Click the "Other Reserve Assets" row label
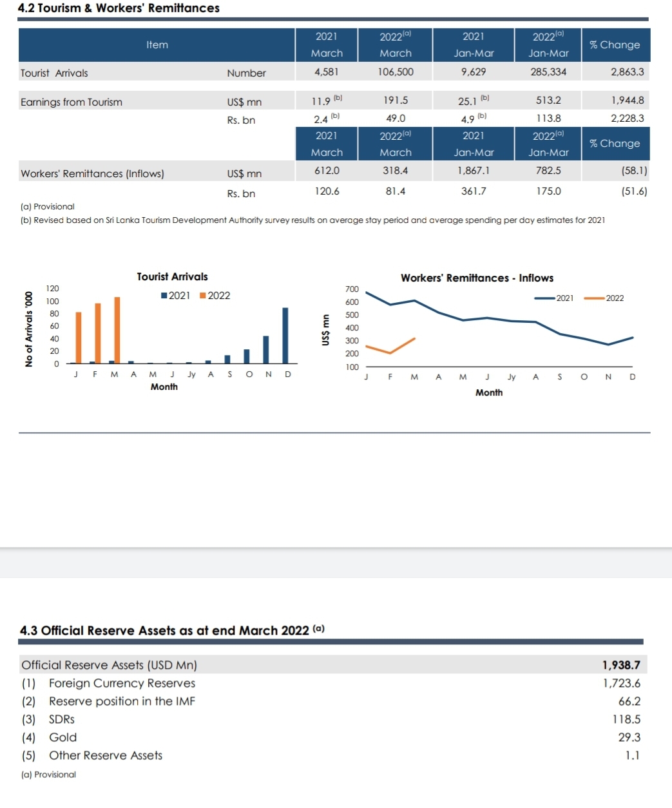The width and height of the screenshot is (672, 808). 106,755
